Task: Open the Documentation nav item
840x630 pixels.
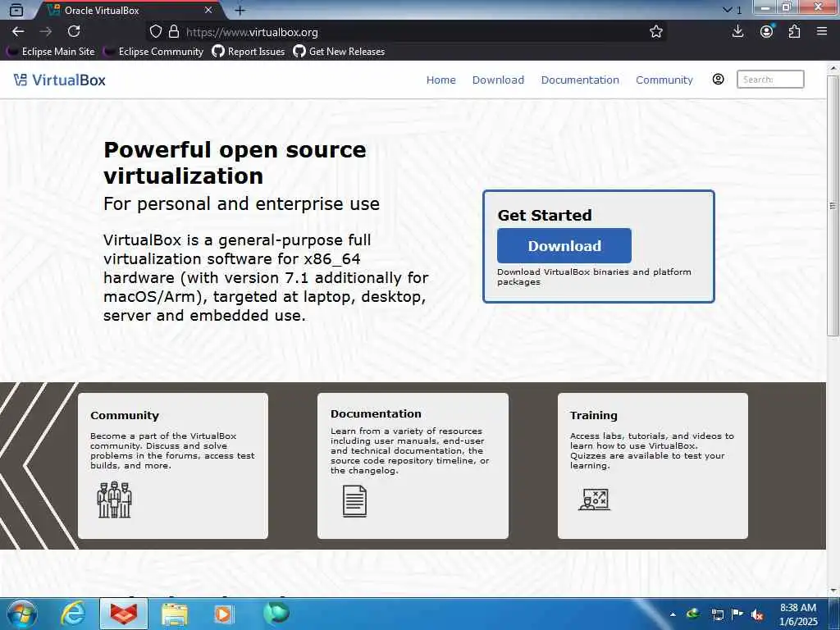Action: pos(580,80)
